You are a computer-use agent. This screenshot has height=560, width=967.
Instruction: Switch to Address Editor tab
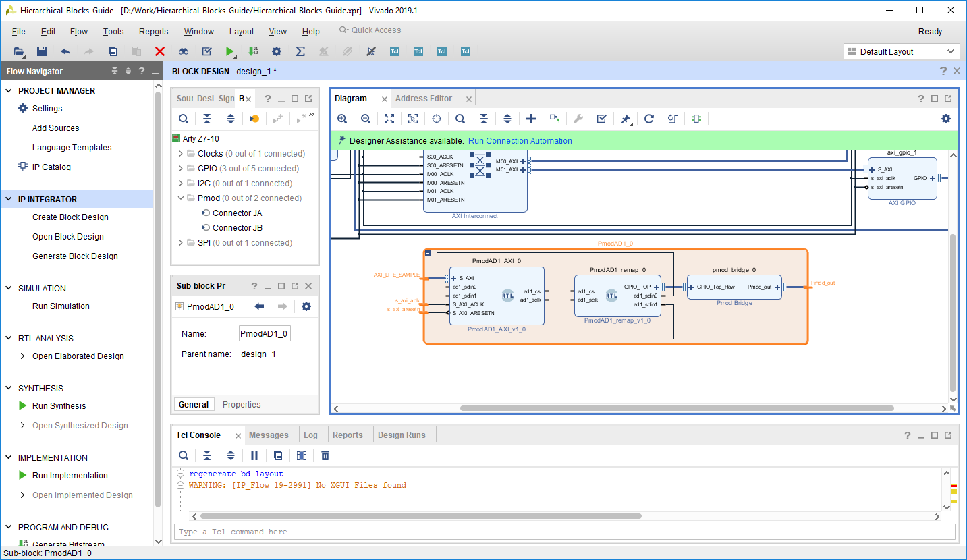424,99
